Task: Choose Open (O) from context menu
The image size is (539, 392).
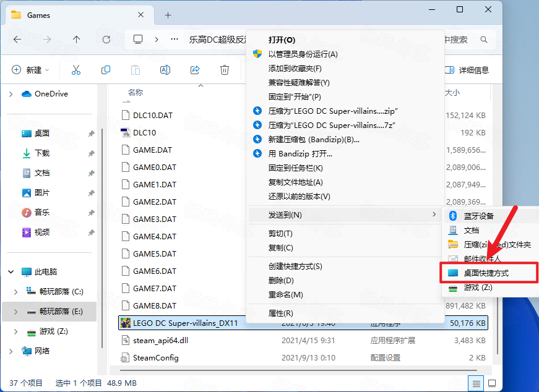Action: click(345, 40)
